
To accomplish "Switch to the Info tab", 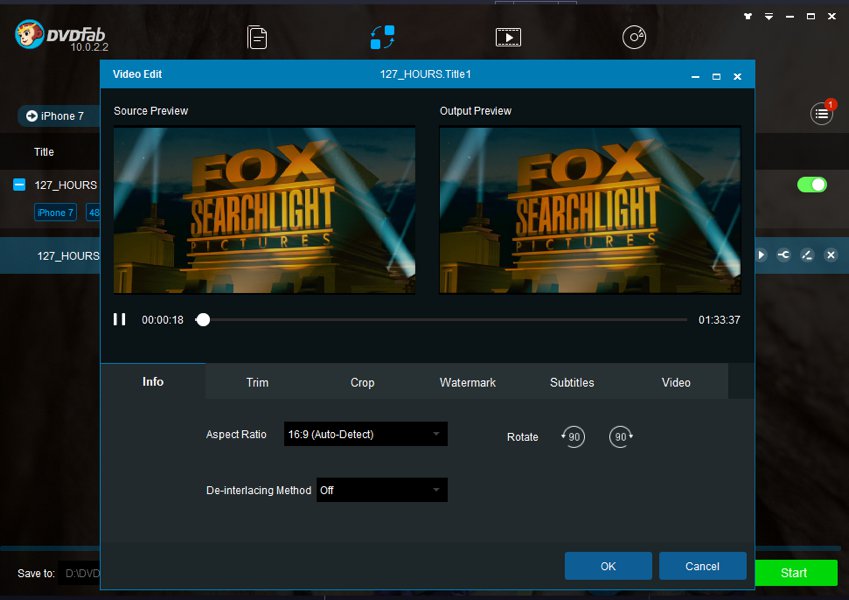I will tap(153, 382).
